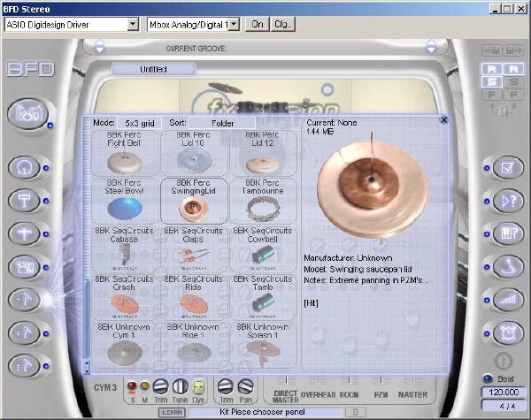
Task: Close the kit piece chooser panel
Action: tap(443, 119)
